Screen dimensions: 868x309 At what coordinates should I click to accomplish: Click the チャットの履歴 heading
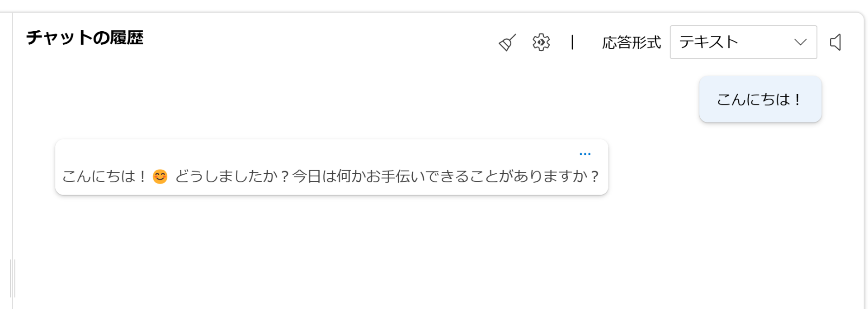tap(85, 38)
